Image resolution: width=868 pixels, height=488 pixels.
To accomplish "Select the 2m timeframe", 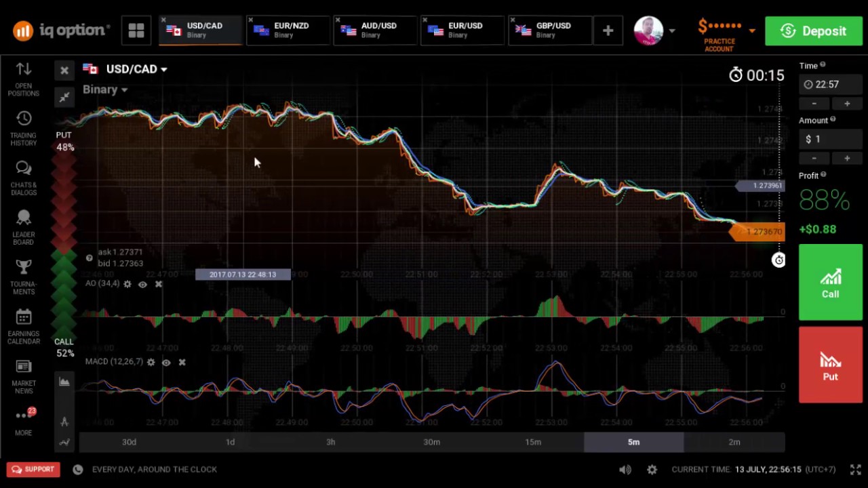I will point(734,442).
